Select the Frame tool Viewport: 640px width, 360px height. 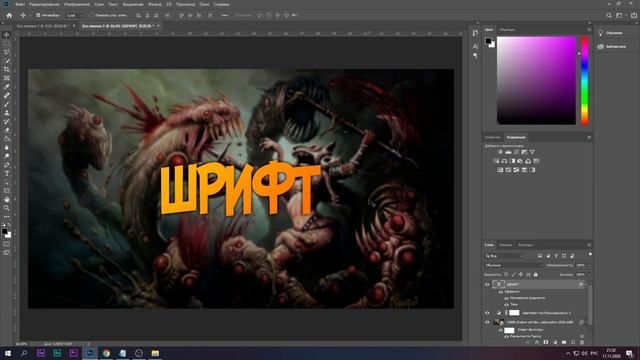pyautogui.click(x=7, y=78)
